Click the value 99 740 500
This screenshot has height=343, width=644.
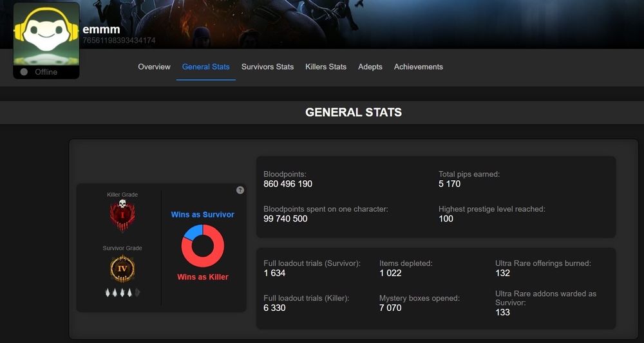[285, 219]
